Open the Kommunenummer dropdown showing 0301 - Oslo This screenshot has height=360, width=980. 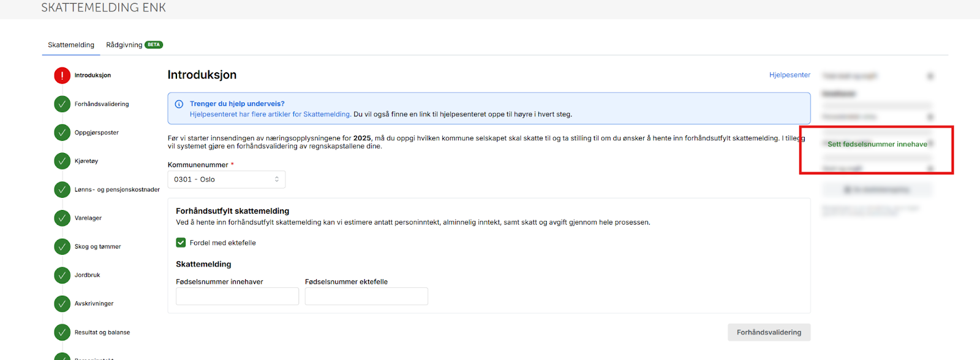tap(227, 179)
